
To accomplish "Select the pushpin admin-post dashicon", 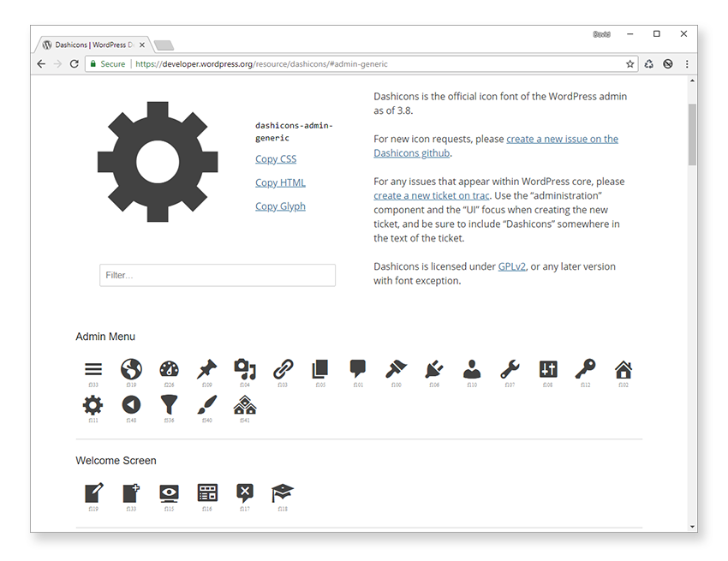I will (207, 369).
